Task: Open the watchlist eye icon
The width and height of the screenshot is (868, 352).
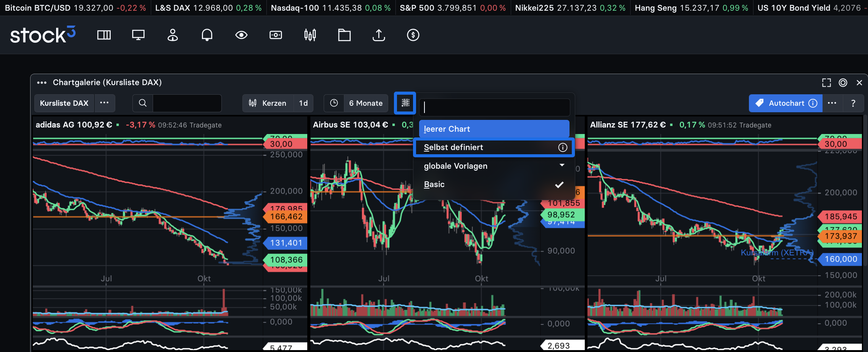Action: tap(241, 35)
